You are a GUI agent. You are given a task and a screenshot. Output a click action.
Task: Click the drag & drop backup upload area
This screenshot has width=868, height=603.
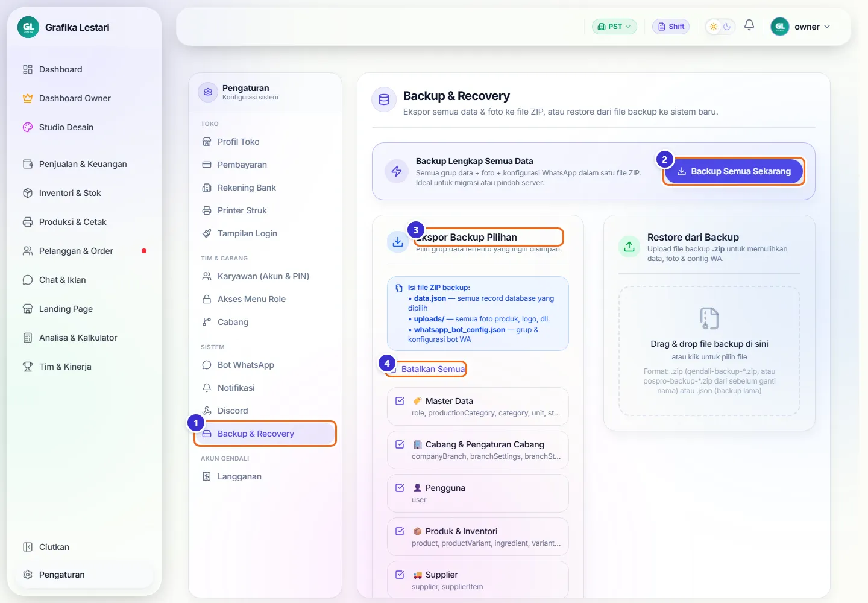[x=709, y=351]
